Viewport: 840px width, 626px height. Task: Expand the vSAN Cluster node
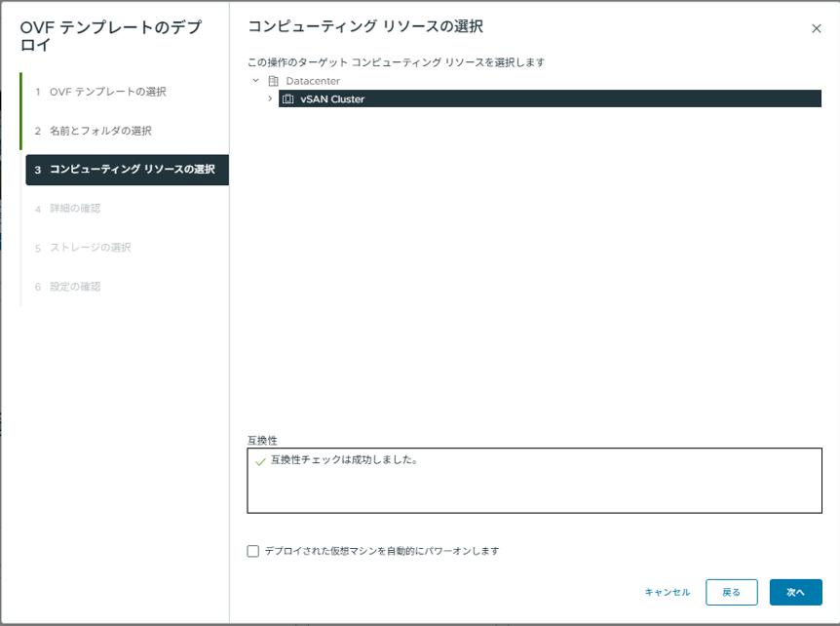click(x=270, y=98)
